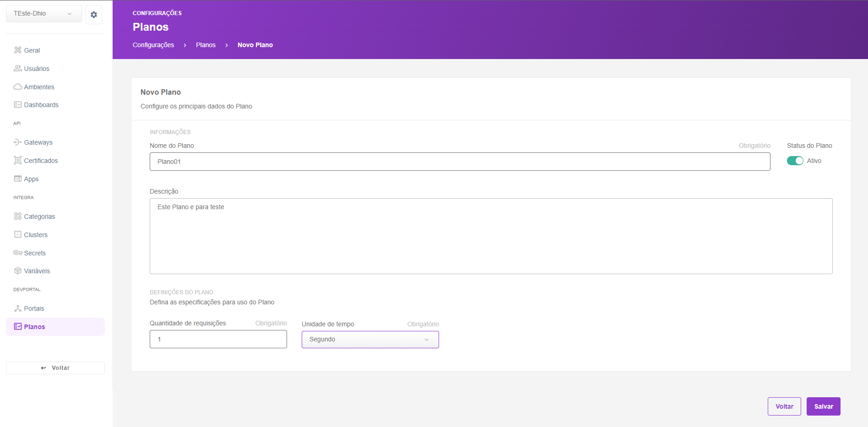Click the Salvar button
The width and height of the screenshot is (868, 427).
[824, 406]
